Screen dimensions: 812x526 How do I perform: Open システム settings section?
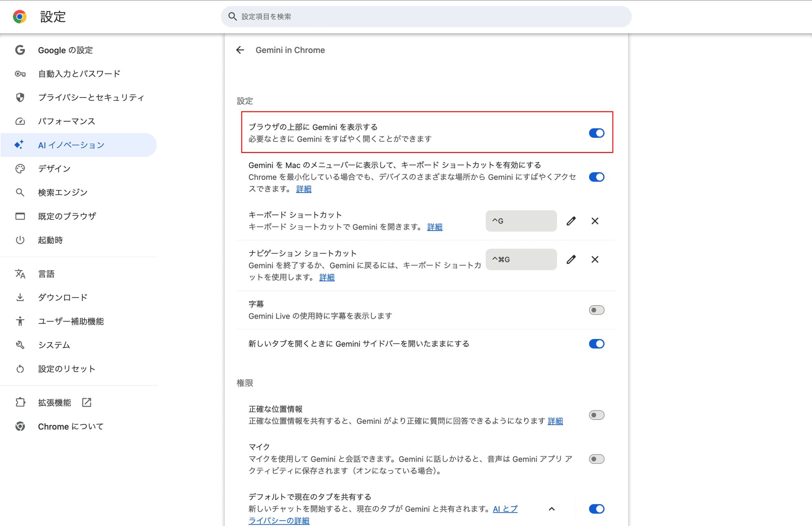(x=78, y=345)
